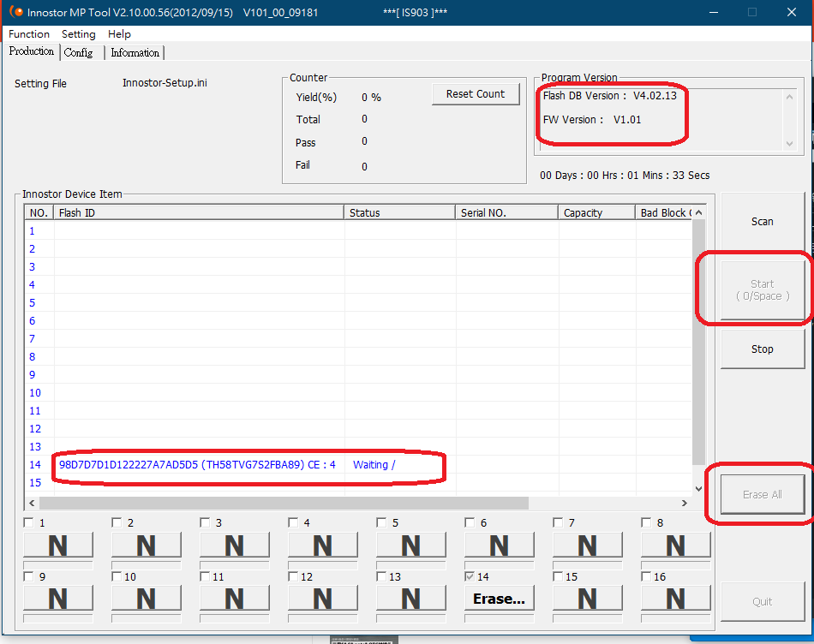The height and width of the screenshot is (644, 814).
Task: Enable the checkbox for port 4
Action: click(x=293, y=522)
